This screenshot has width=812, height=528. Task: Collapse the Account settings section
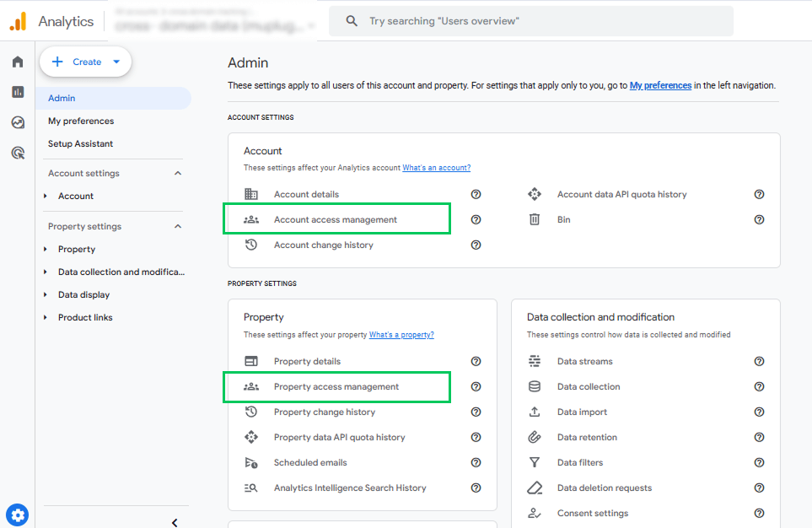178,173
